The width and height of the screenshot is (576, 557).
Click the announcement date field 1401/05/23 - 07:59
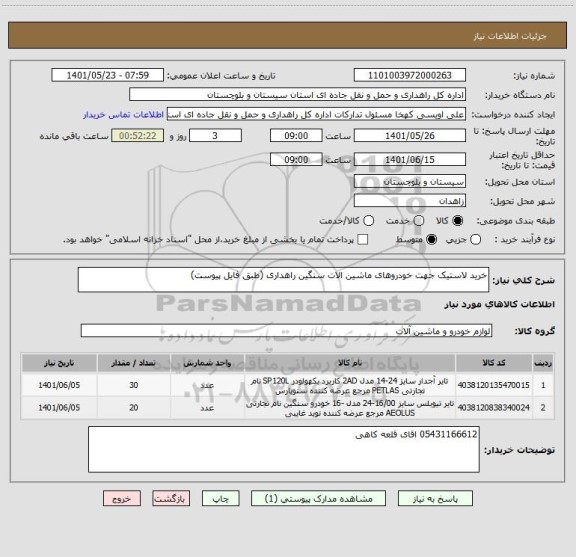click(108, 75)
